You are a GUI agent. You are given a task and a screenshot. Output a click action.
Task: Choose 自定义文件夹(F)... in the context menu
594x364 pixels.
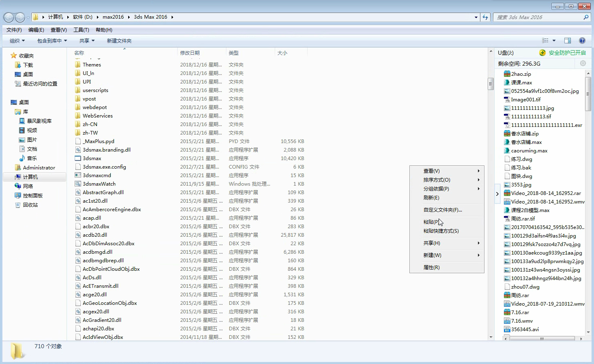point(447,210)
